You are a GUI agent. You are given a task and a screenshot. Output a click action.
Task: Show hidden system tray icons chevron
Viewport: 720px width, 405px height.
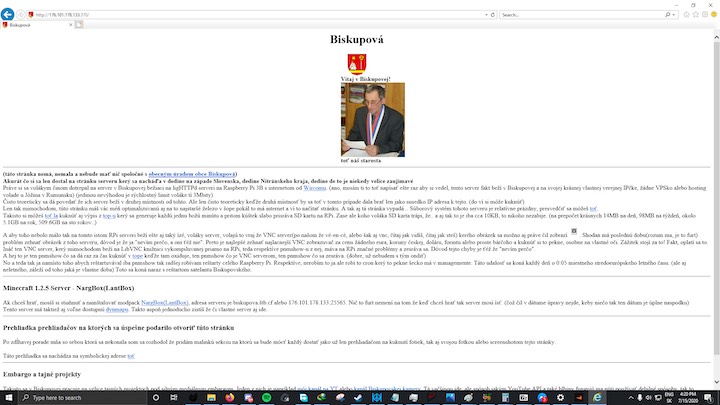[x=630, y=398]
